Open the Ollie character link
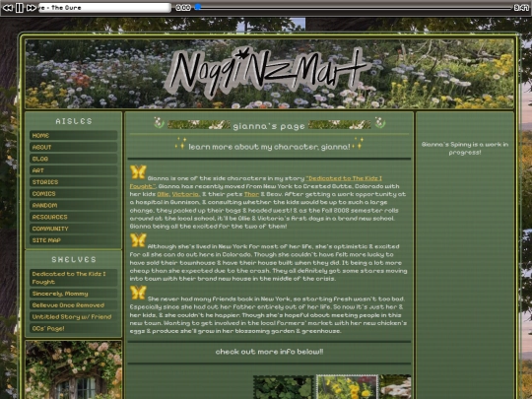Image resolution: width=532 pixels, height=399 pixels. point(164,194)
